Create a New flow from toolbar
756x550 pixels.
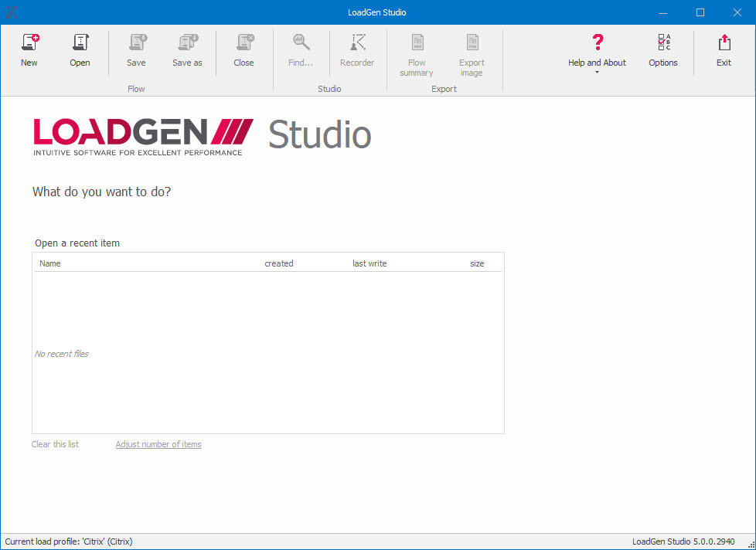(x=29, y=50)
